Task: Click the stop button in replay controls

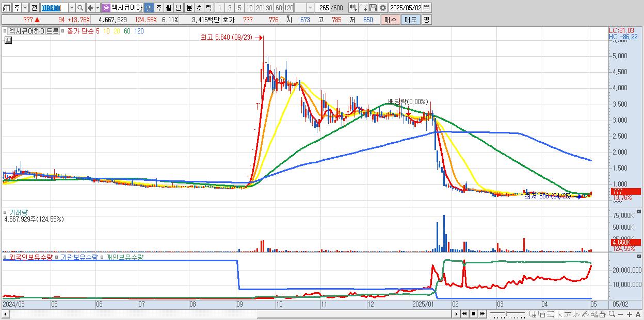Action: pyautogui.click(x=473, y=314)
